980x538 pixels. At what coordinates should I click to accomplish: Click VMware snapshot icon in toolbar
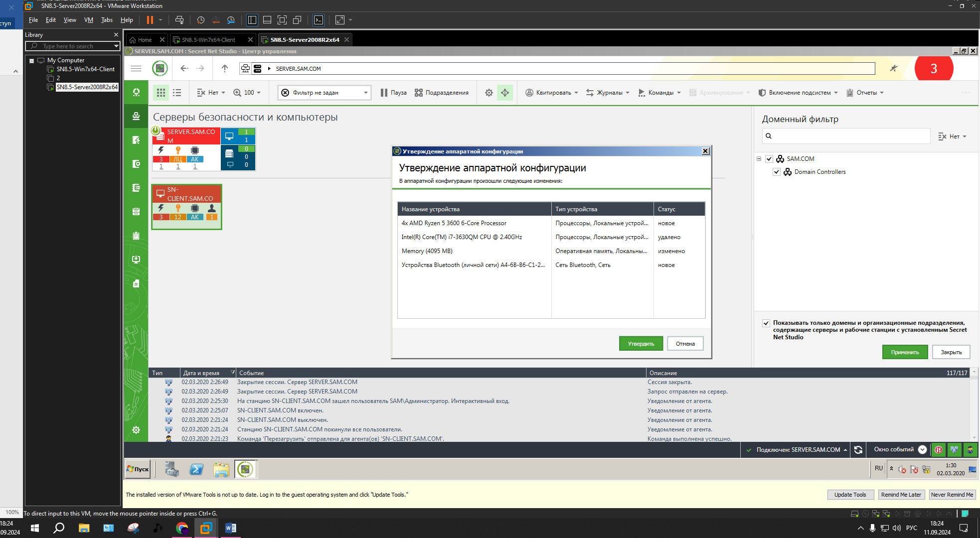tap(200, 20)
